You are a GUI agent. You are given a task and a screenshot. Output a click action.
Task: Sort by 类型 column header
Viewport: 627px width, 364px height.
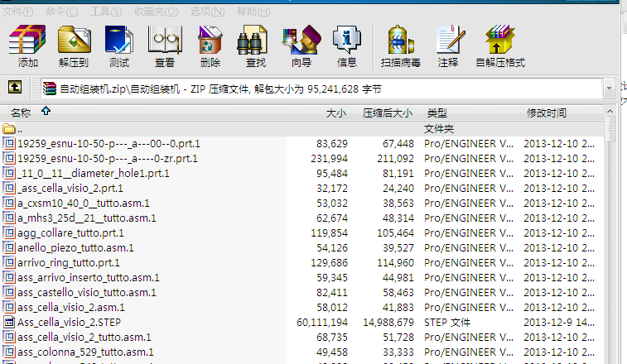point(436,113)
